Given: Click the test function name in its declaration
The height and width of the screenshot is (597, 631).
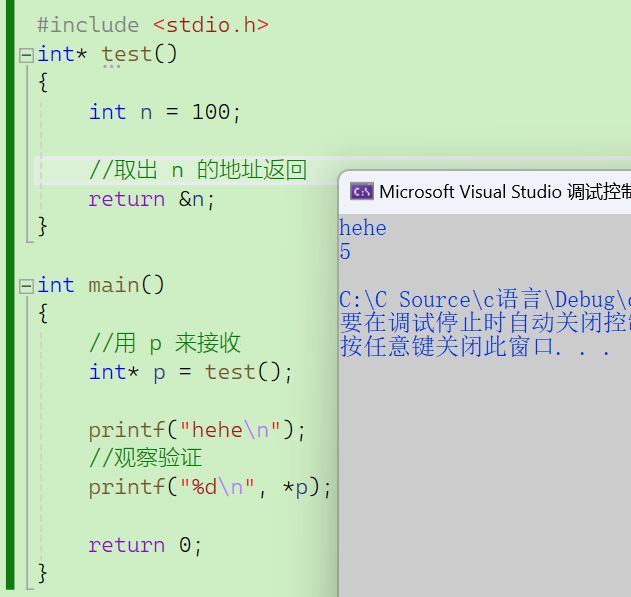Looking at the screenshot, I should click(x=126, y=54).
